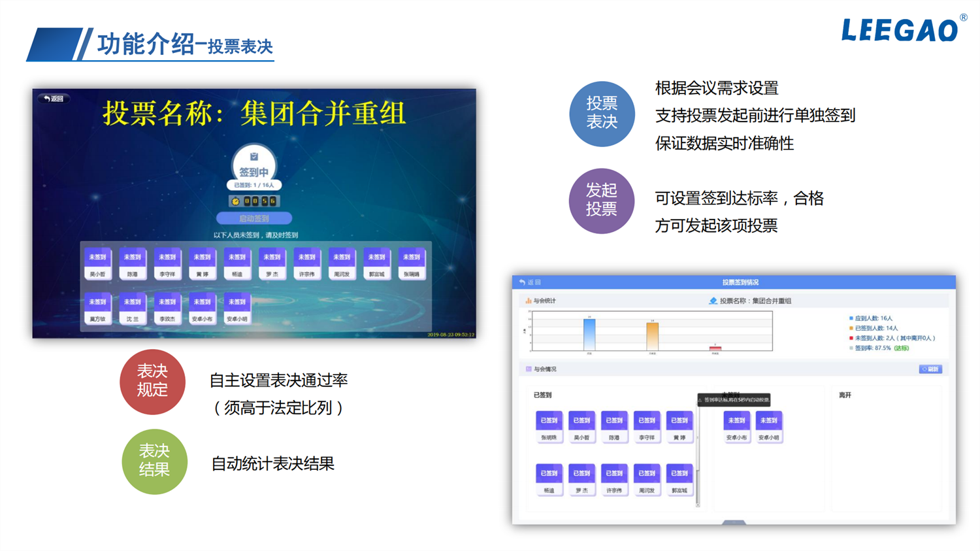Click the blue 应到人数 legend swatch
Image resolution: width=980 pixels, height=551 pixels.
(x=851, y=318)
